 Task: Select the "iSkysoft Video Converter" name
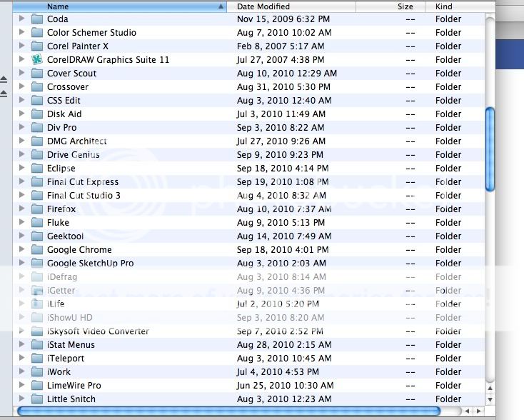coord(98,331)
